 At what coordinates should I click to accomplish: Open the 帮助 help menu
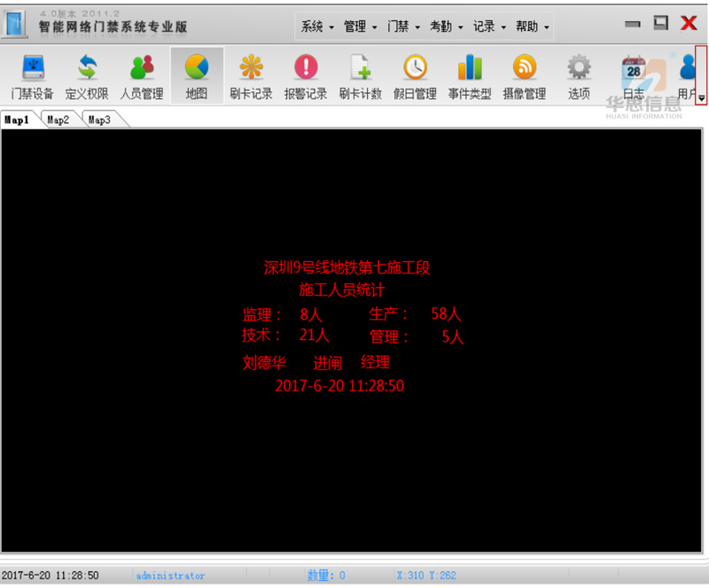pyautogui.click(x=532, y=27)
